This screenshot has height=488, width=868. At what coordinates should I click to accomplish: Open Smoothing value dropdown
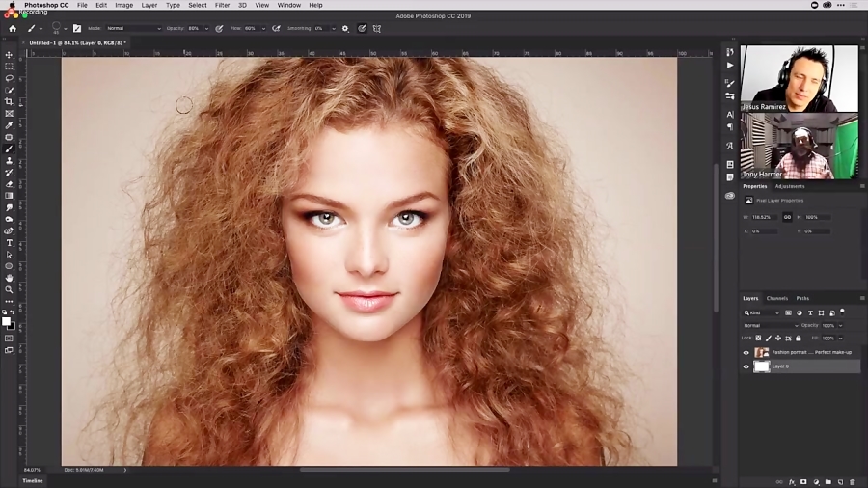[334, 28]
